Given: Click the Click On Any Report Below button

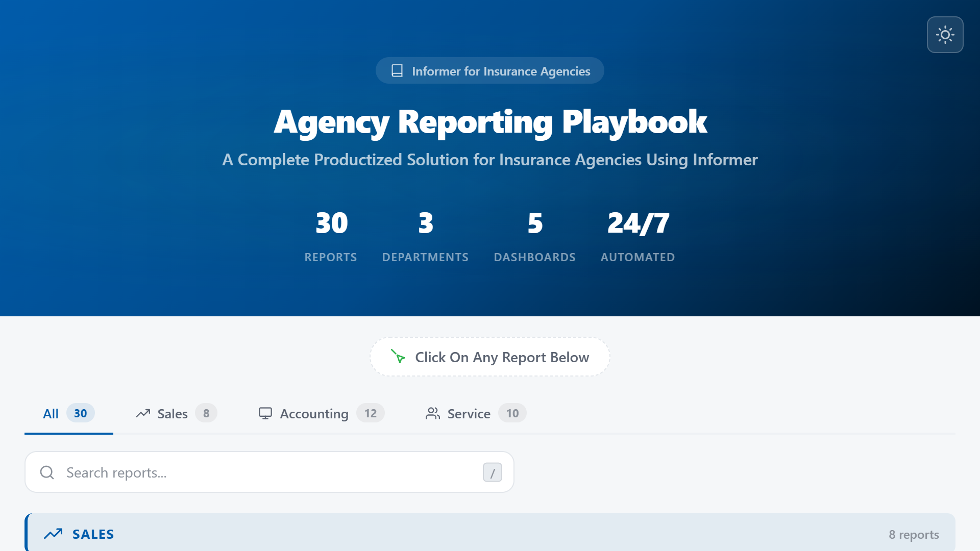Looking at the screenshot, I should click(x=489, y=357).
